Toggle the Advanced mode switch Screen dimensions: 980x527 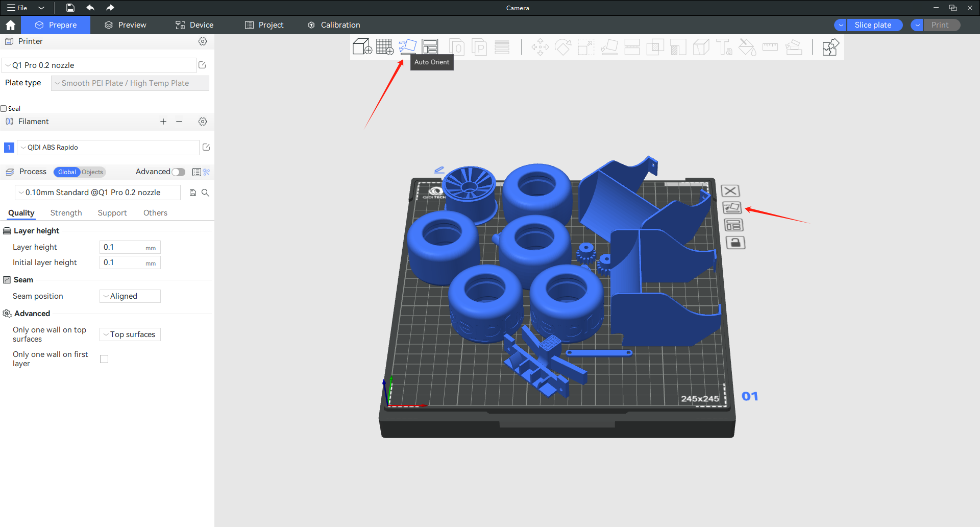tap(178, 172)
